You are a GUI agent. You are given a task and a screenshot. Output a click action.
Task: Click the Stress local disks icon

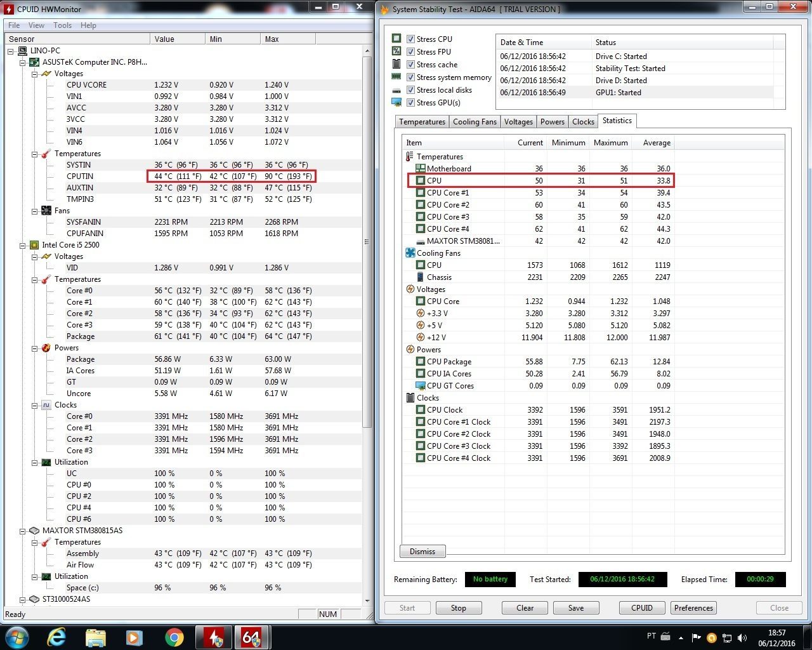pos(396,90)
